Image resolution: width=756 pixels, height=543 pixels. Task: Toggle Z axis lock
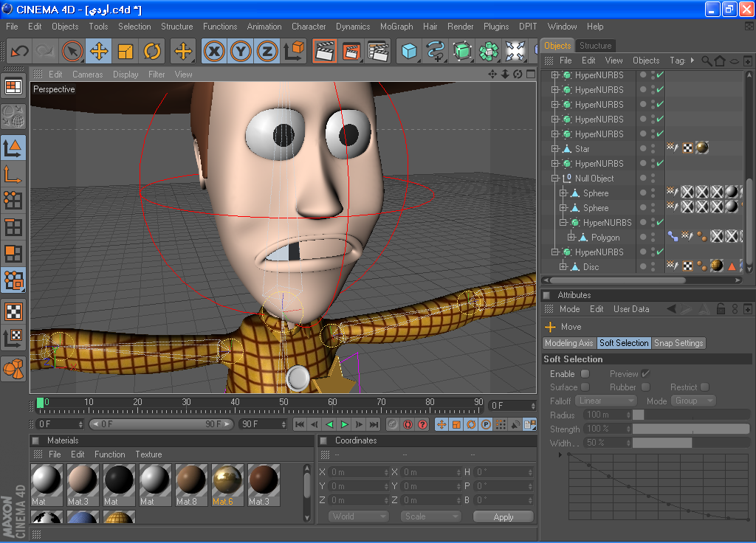click(267, 51)
